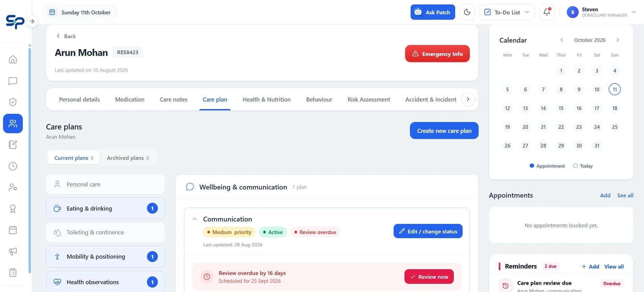Click the Active status badge
Image resolution: width=644 pixels, height=292 pixels.
[x=273, y=232]
